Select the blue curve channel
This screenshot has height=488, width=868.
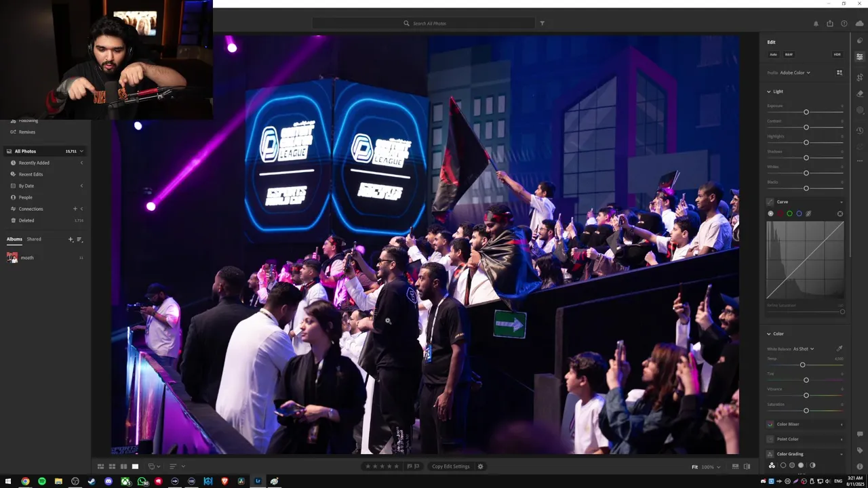(799, 213)
